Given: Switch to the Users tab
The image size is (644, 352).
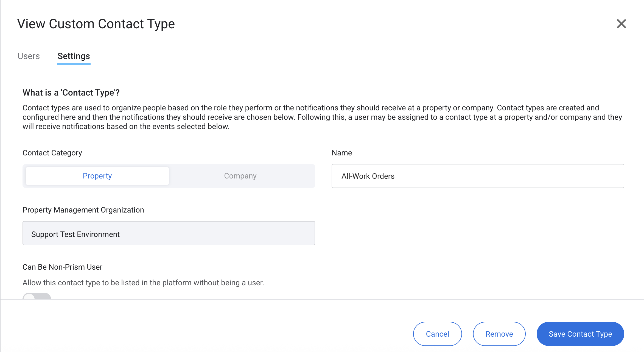Looking at the screenshot, I should coord(29,56).
